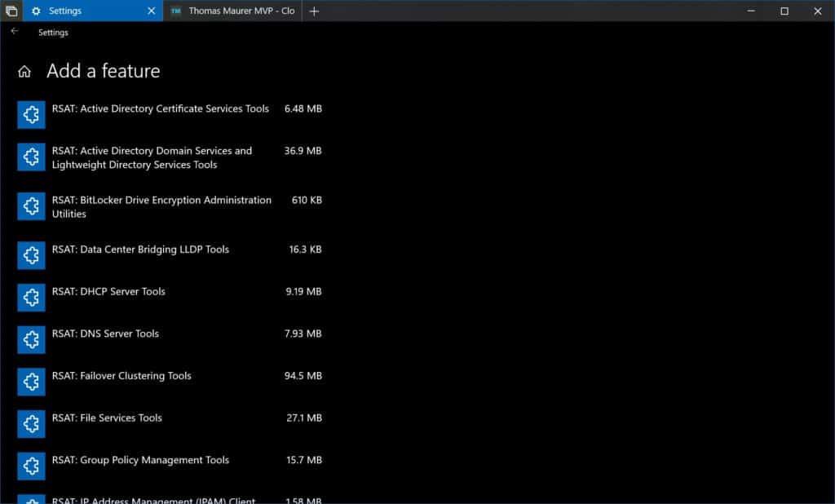Click the 16.3 KB size value
The height and width of the screenshot is (504, 835).
[x=305, y=250]
